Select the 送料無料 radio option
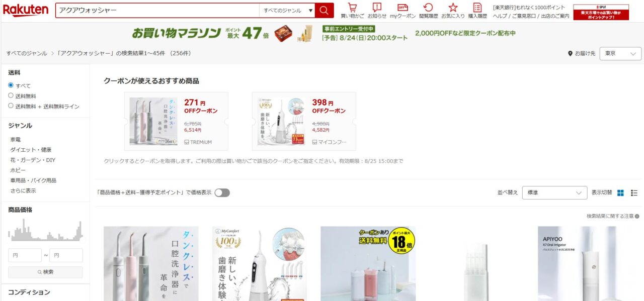644x301 pixels. click(11, 95)
